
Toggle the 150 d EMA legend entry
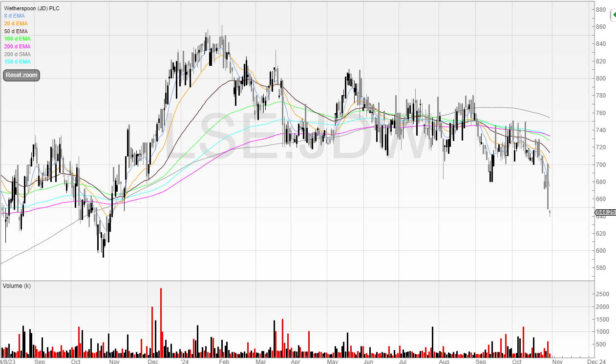[18, 61]
